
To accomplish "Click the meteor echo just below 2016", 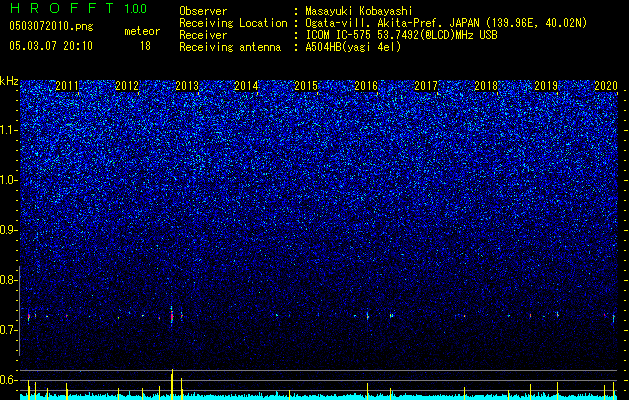I will (367, 316).
